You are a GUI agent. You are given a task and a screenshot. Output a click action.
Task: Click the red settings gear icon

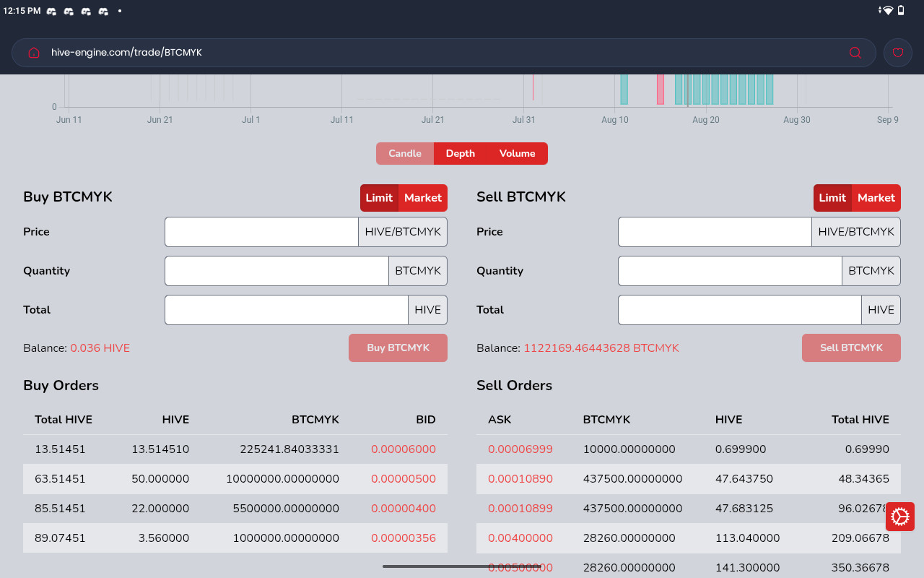pos(899,517)
